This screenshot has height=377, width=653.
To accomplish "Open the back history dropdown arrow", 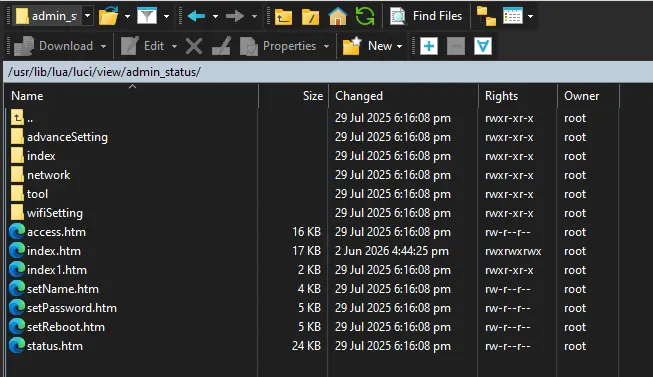I will 215,16.
